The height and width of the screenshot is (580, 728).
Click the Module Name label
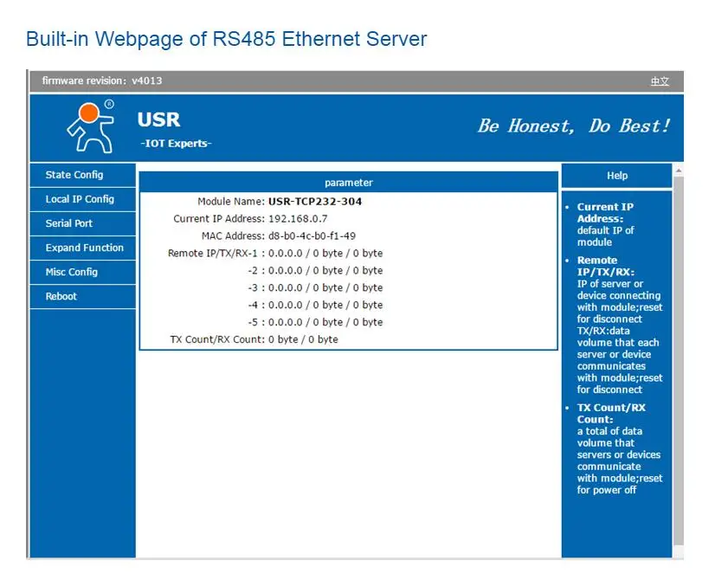[231, 202]
